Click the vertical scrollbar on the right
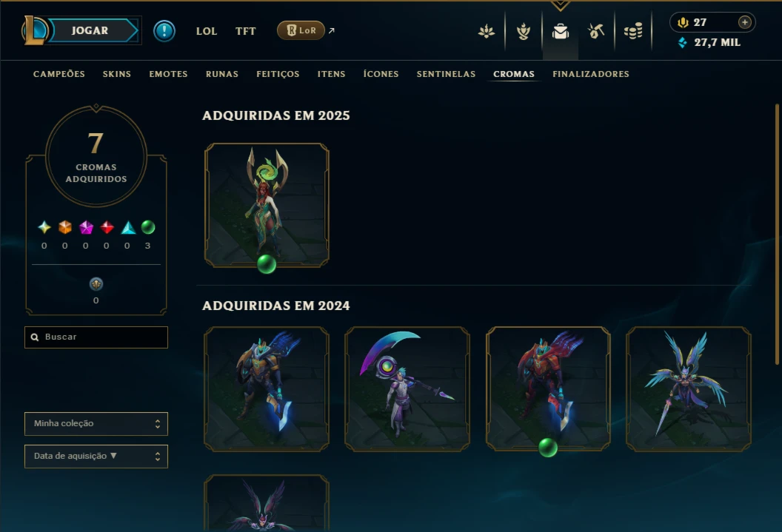The height and width of the screenshot is (532, 782). click(777, 234)
